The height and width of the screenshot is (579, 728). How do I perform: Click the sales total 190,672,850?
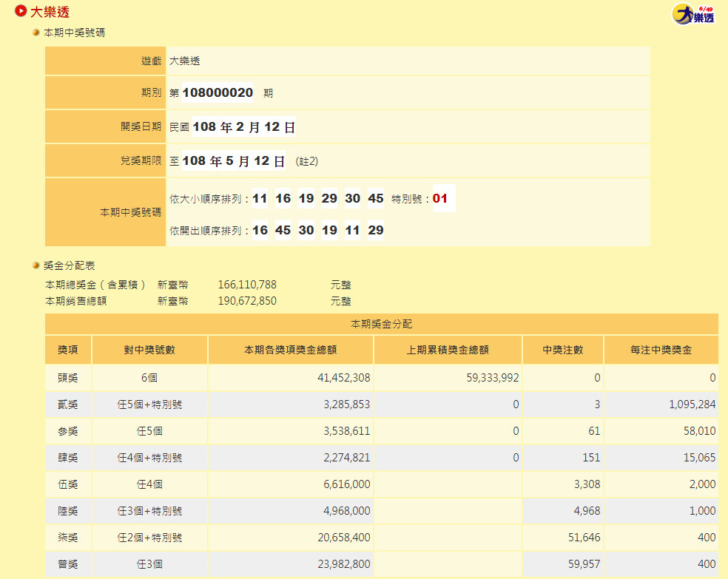247,301
